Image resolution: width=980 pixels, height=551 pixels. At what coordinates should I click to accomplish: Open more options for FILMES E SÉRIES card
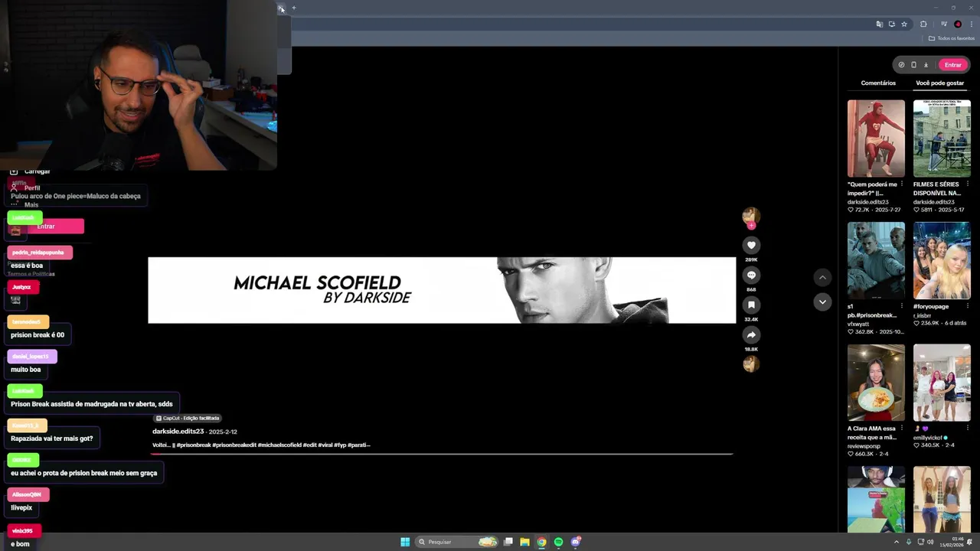pos(968,184)
